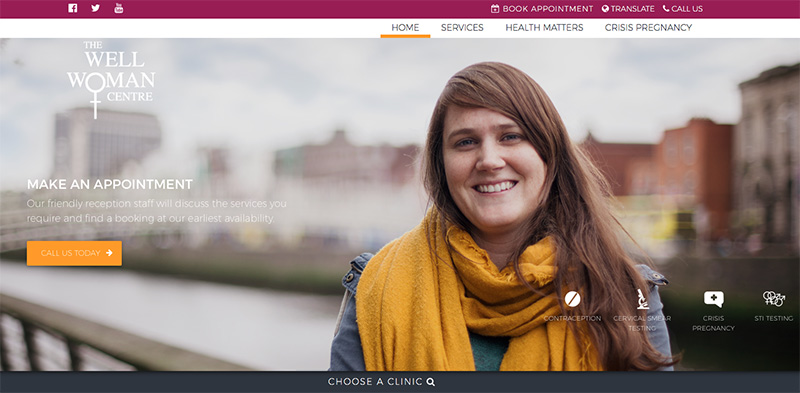Open the YouTube channel icon
The image size is (800, 393).
click(x=118, y=8)
